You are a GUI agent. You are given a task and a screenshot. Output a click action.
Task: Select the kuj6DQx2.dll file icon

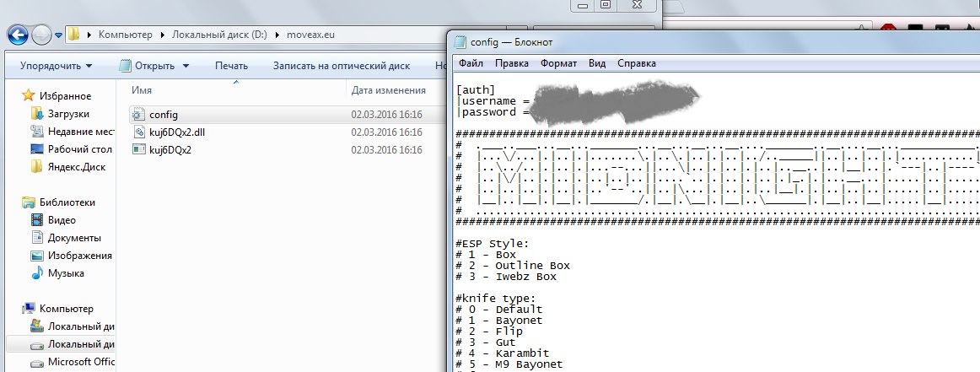pos(139,132)
